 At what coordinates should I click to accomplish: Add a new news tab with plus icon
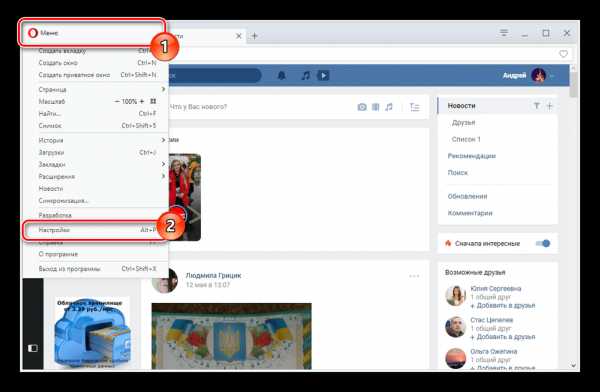point(549,106)
